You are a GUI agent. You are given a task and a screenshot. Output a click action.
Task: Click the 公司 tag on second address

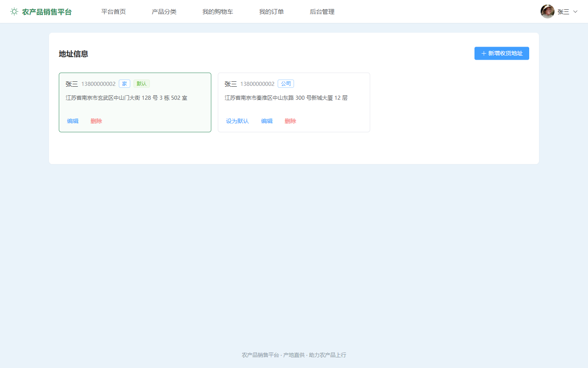[286, 84]
